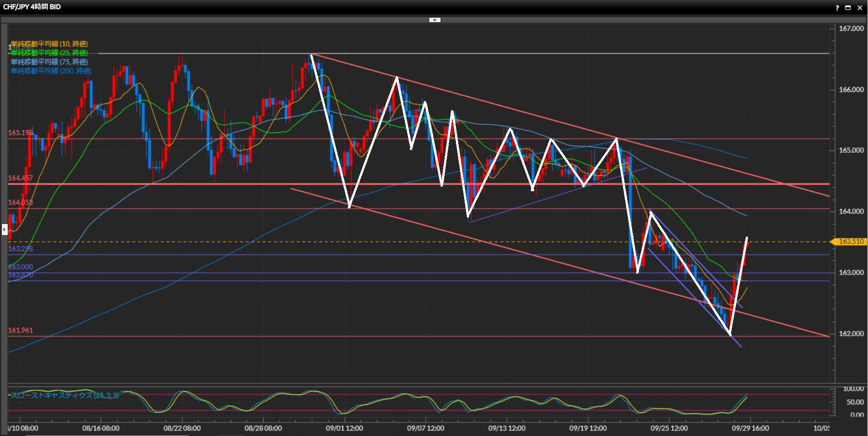The width and height of the screenshot is (868, 436).
Task: Click the current price tag 163.510
Action: point(850,242)
